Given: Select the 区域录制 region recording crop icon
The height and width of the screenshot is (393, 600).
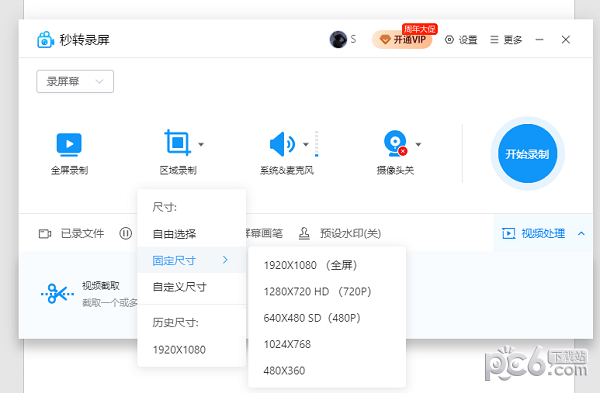Looking at the screenshot, I should (x=177, y=143).
